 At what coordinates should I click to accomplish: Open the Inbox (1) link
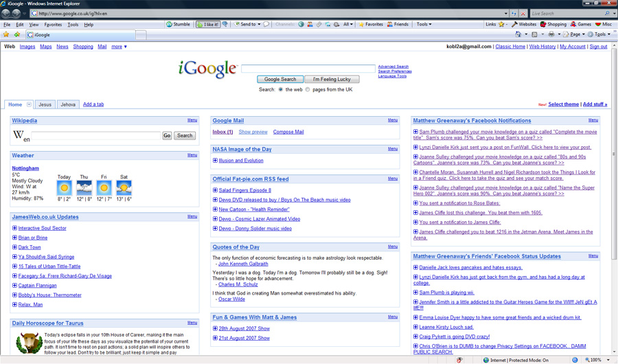pos(222,132)
